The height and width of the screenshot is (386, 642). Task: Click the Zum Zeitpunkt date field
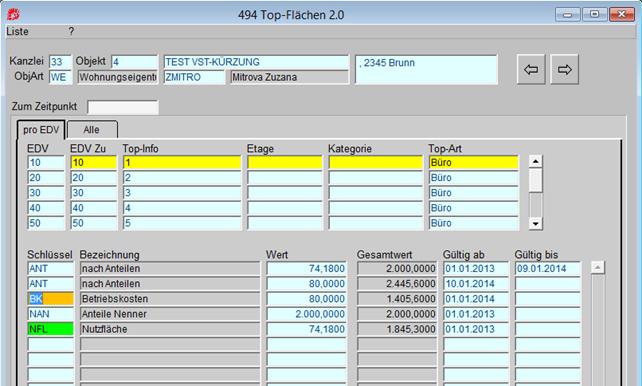coord(123,107)
